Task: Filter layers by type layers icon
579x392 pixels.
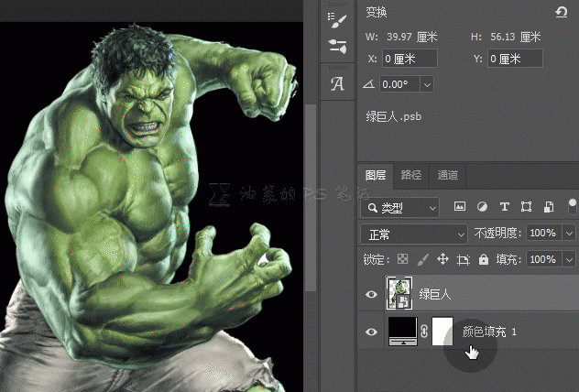Action: (x=505, y=207)
